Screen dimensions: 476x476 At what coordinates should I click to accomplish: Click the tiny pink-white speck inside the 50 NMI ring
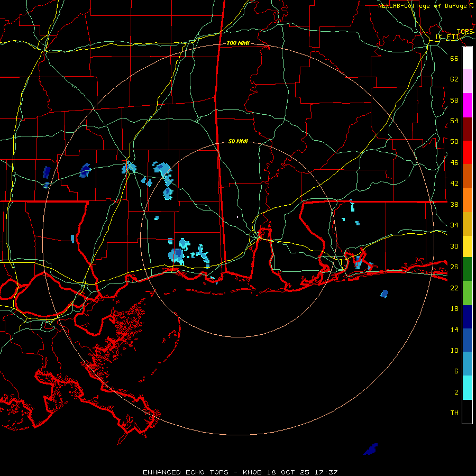237,217
